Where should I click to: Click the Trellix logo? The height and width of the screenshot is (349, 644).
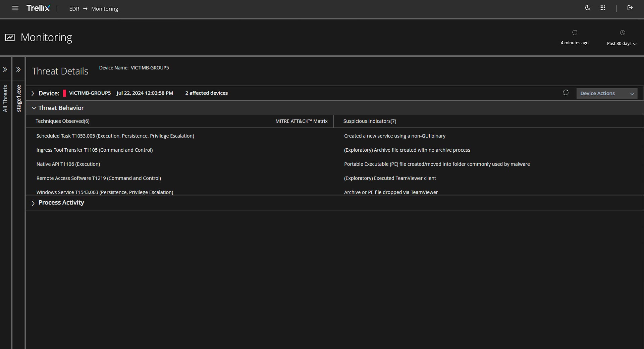38,8
